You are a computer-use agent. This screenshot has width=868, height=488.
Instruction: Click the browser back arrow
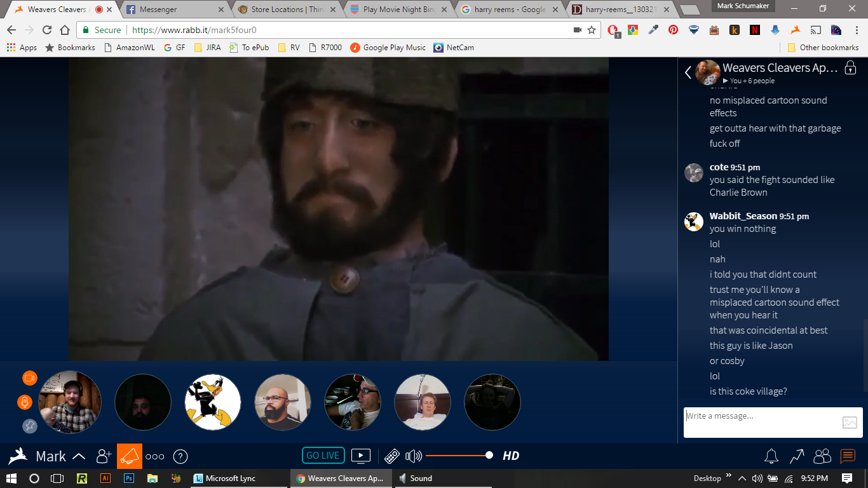(x=11, y=30)
